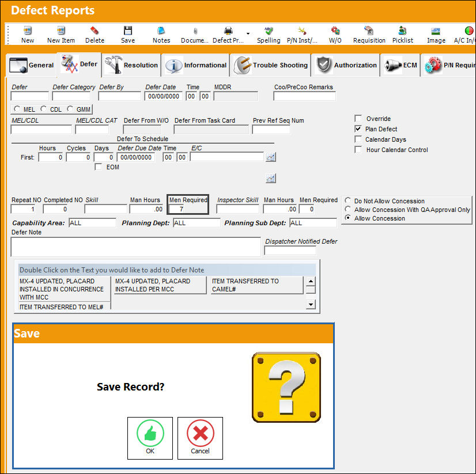Image resolution: width=476 pixels, height=474 pixels.
Task: Click chart icon beside E/C field
Action: (271, 157)
